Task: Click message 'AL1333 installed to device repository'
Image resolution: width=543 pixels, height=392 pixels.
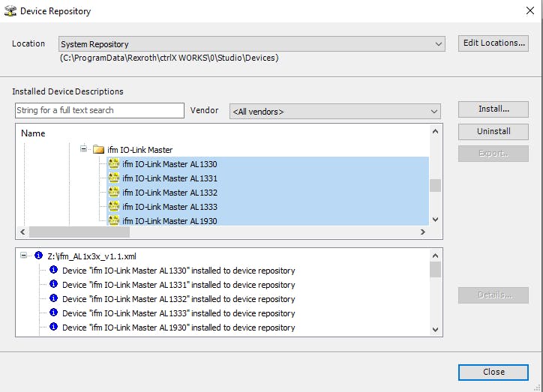Action: point(178,313)
